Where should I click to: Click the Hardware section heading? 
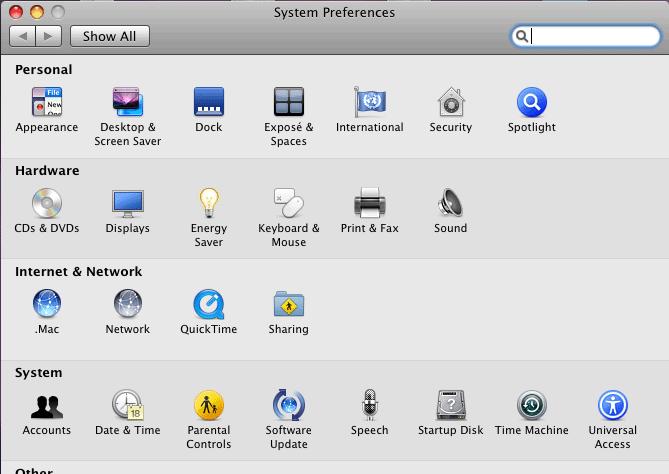point(47,171)
